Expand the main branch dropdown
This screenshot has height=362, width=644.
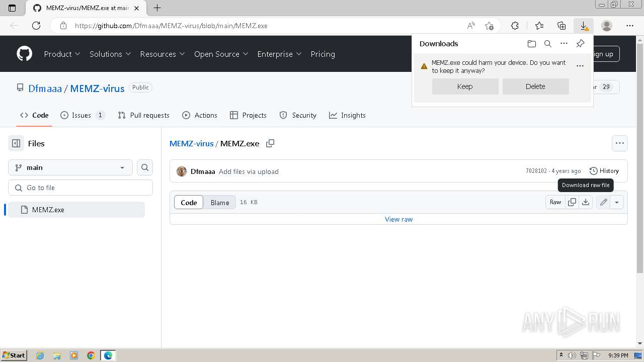tap(70, 167)
